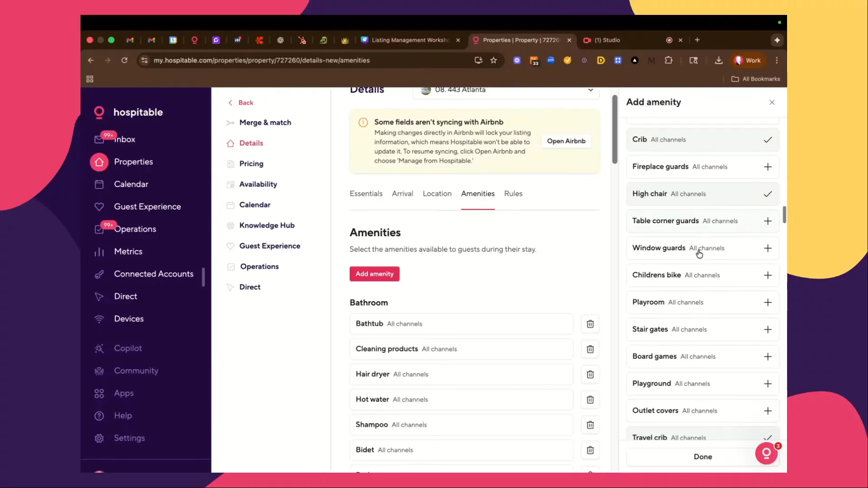Open Settings in the left sidebar
This screenshot has width=868, height=488.
pos(129,438)
